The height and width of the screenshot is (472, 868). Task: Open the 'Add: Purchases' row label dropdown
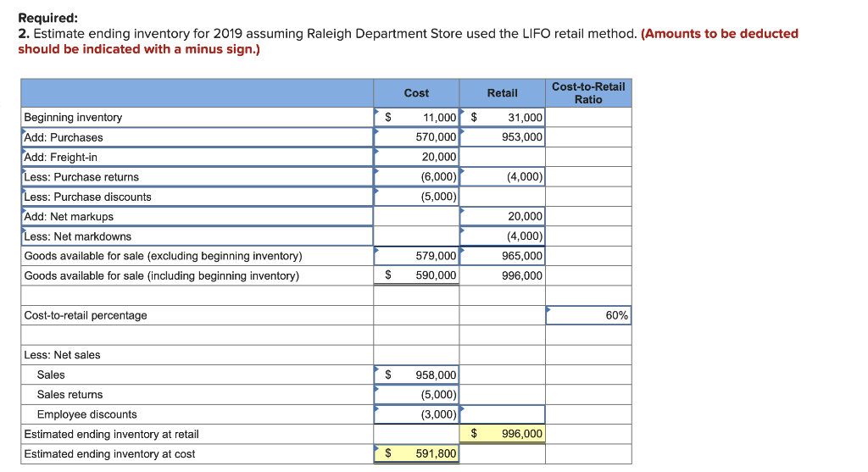pos(197,137)
